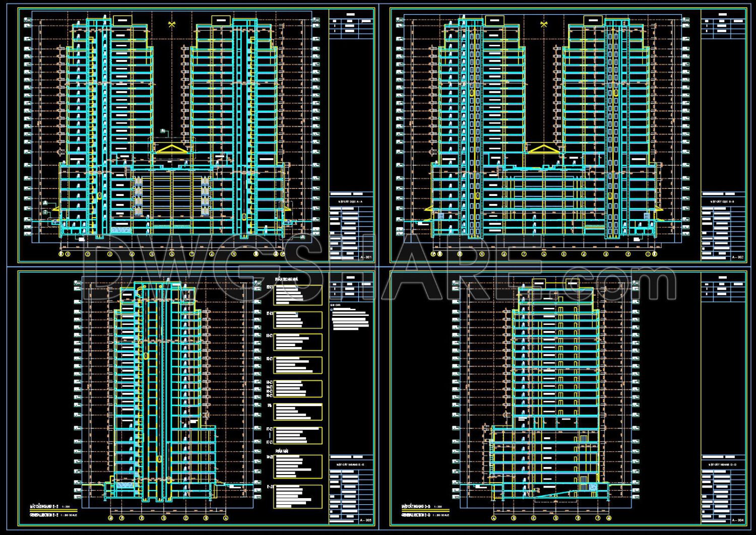Viewport: 756px width, 535px height.
Task: Click the yellow underline bar beneath MẶT CẮT NGANG D-D
Action: [426, 509]
